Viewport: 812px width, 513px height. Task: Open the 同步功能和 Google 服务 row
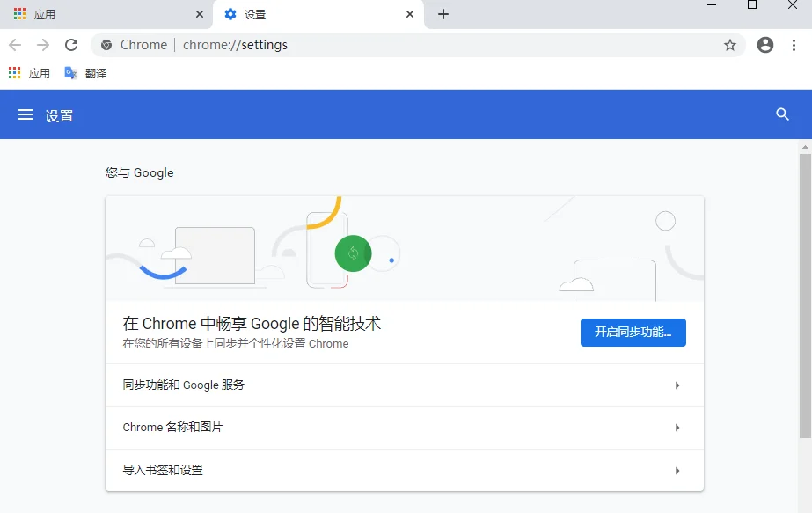(405, 385)
